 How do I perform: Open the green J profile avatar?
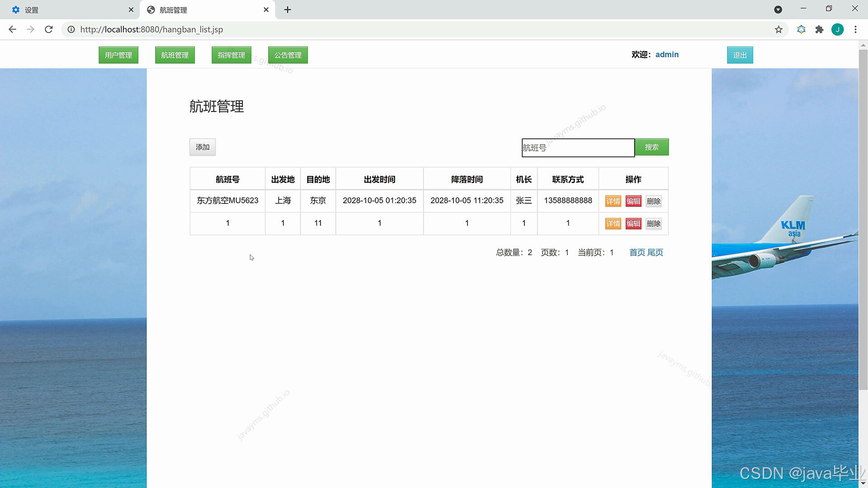click(837, 29)
